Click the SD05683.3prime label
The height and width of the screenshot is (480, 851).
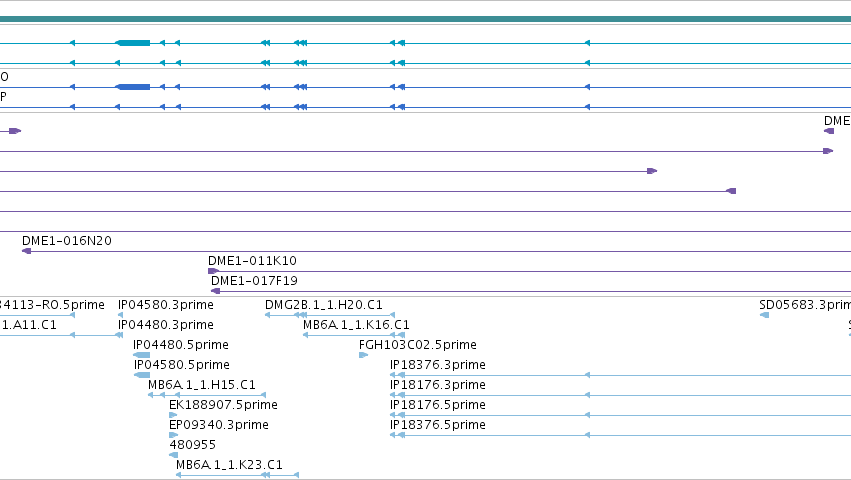pyautogui.click(x=805, y=305)
